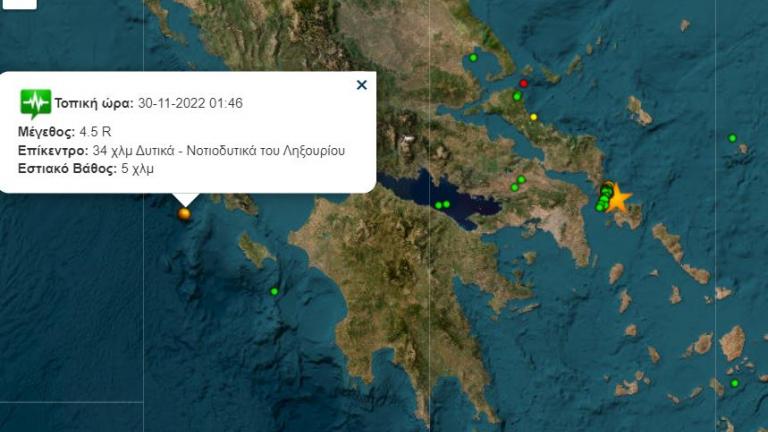Click the green marker cluster beside the orange star
Image resolution: width=768 pixels, height=432 pixels.
[604, 197]
